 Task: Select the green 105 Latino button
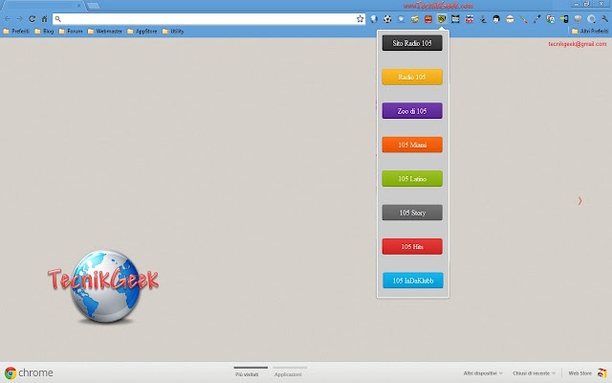(412, 178)
